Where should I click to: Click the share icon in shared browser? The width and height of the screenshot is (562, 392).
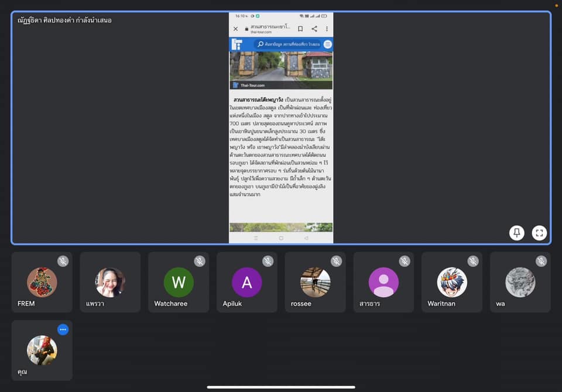point(314,29)
